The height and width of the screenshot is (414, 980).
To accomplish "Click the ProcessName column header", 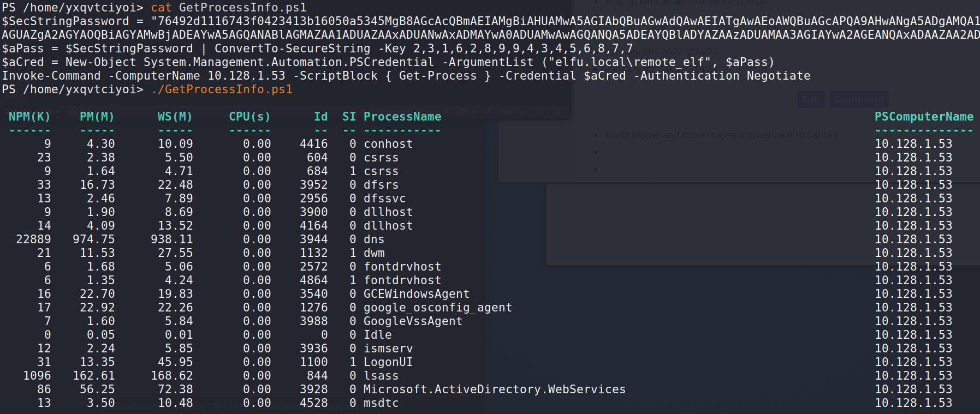I will [x=402, y=117].
